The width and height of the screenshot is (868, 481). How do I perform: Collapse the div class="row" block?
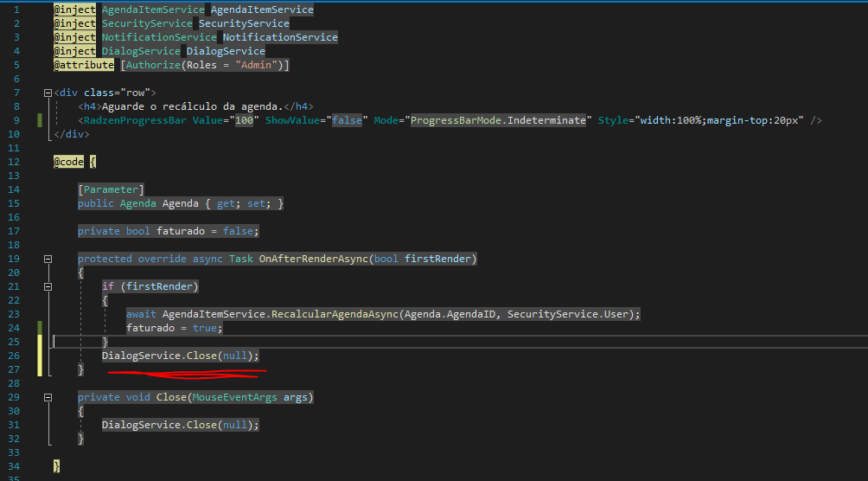click(48, 93)
